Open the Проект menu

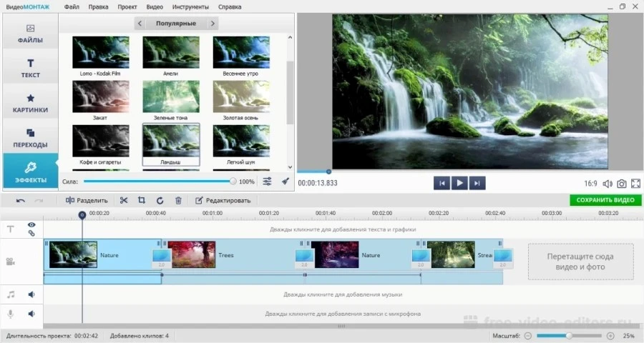point(127,7)
